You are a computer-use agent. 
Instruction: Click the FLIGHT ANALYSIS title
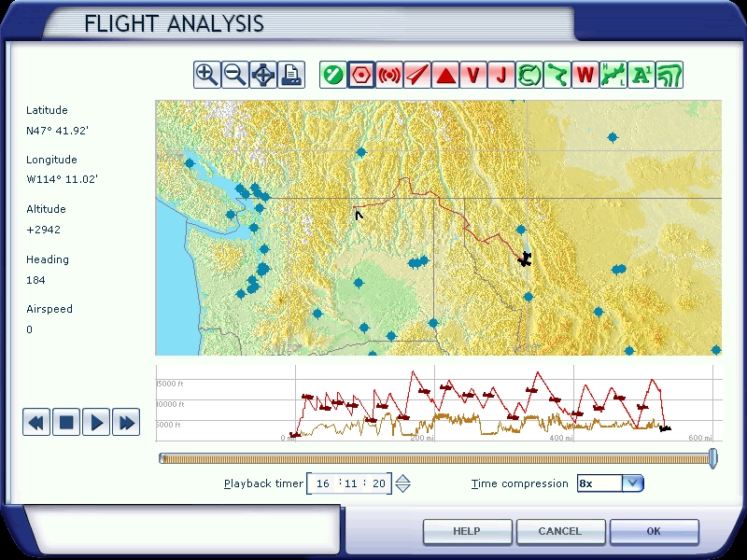(x=174, y=24)
